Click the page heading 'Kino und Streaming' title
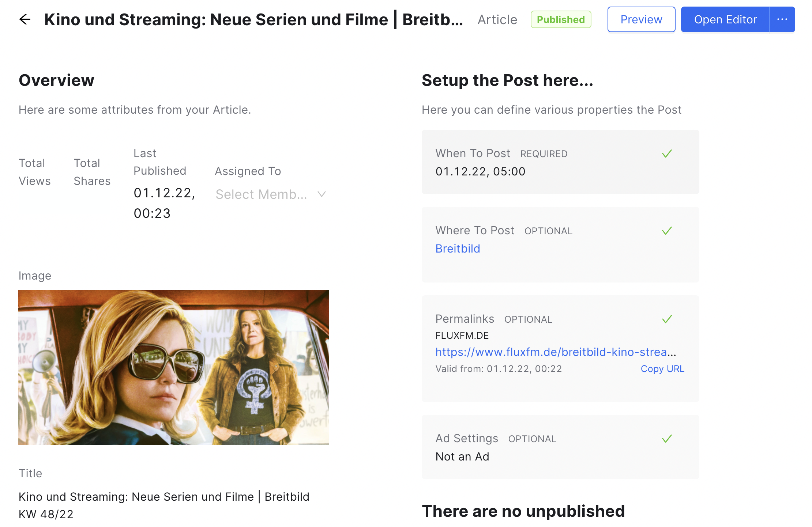The height and width of the screenshot is (527, 812). (253, 20)
